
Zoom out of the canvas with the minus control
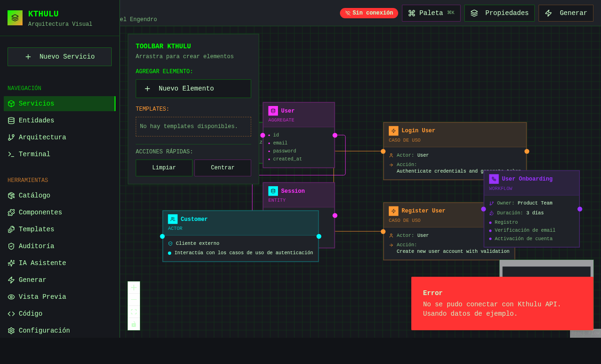tap(134, 300)
